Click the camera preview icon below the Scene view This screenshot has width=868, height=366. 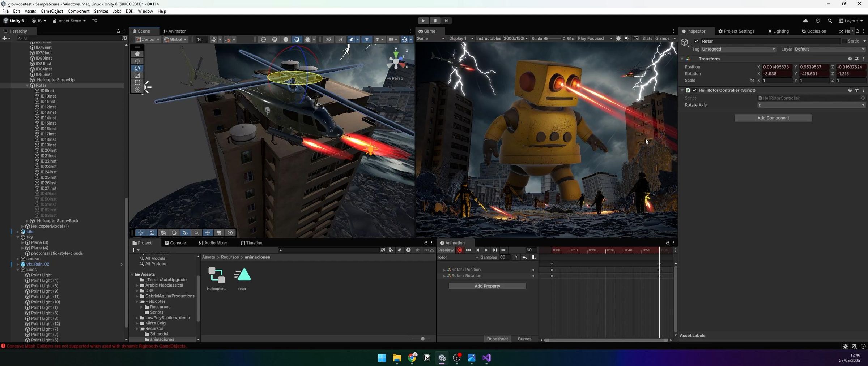click(x=219, y=233)
